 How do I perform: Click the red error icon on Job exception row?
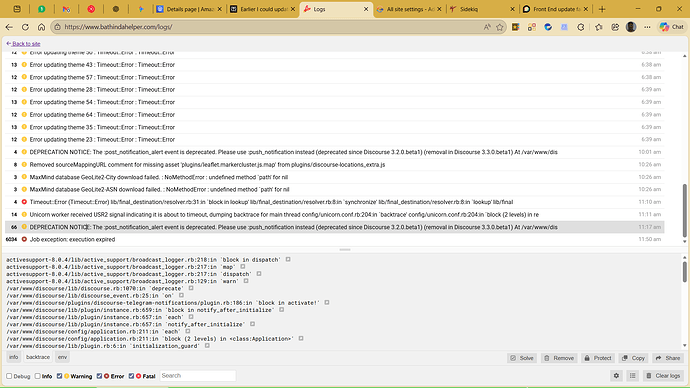tap(24, 239)
